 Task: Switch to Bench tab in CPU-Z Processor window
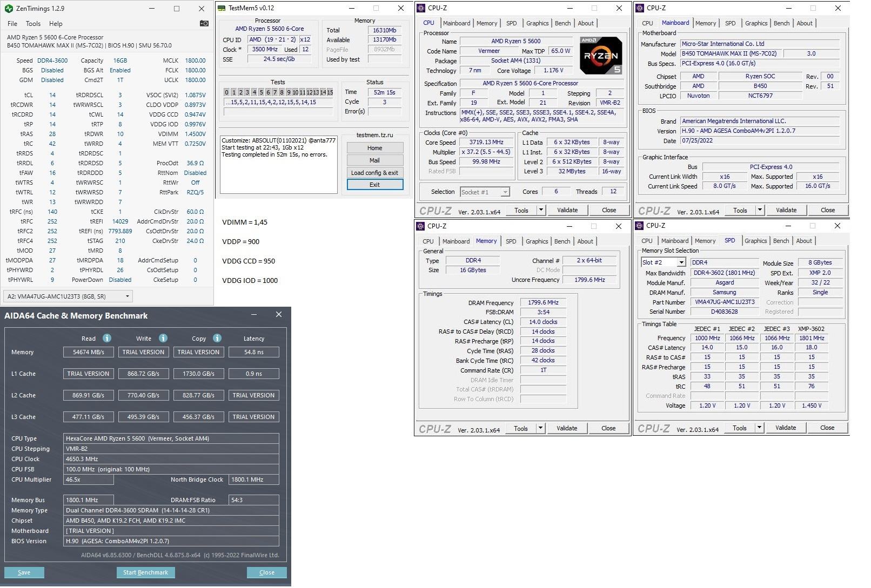(562, 23)
